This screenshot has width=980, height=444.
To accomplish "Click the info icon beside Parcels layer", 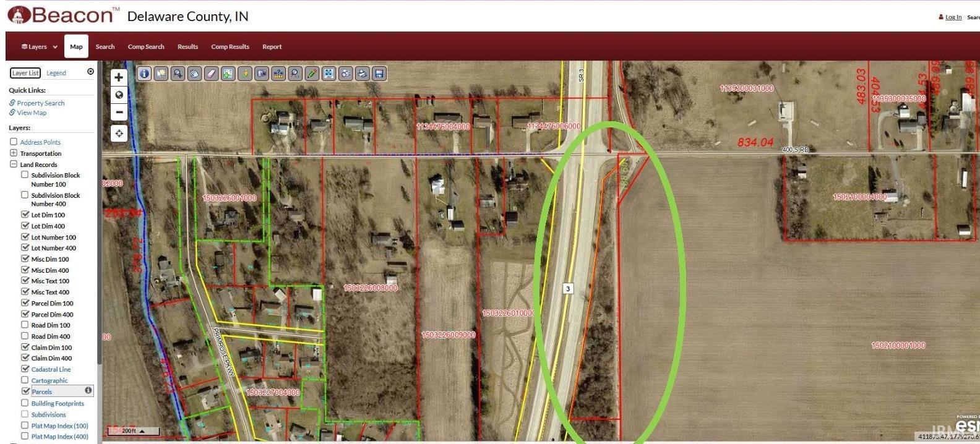I will point(88,390).
